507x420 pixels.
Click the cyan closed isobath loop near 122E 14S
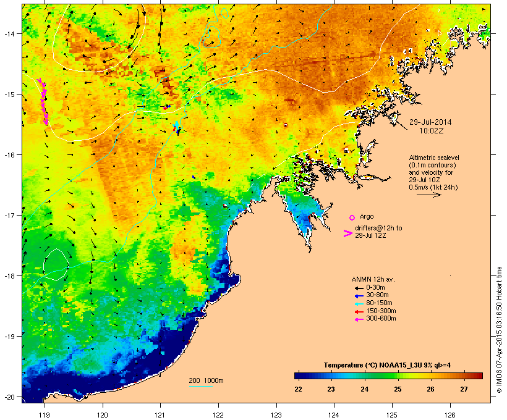tap(211, 37)
